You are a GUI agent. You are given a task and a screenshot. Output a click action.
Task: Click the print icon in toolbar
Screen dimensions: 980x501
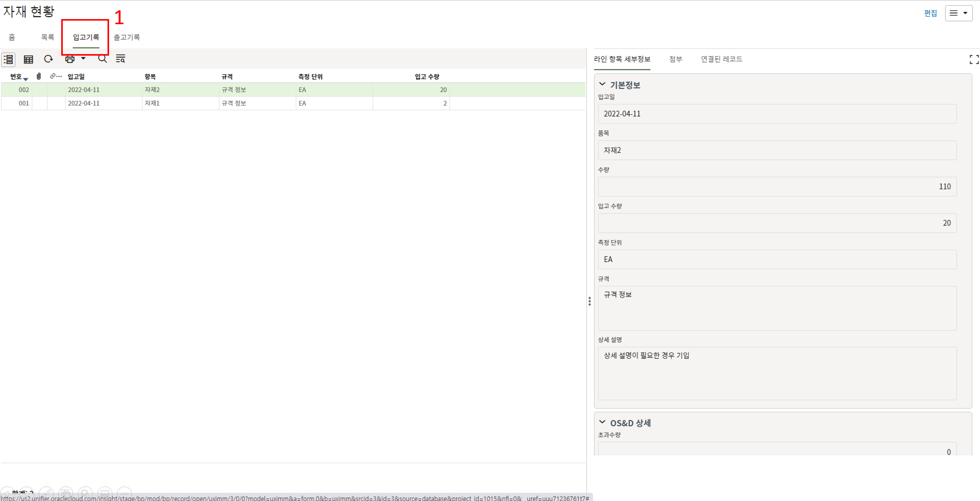(69, 59)
